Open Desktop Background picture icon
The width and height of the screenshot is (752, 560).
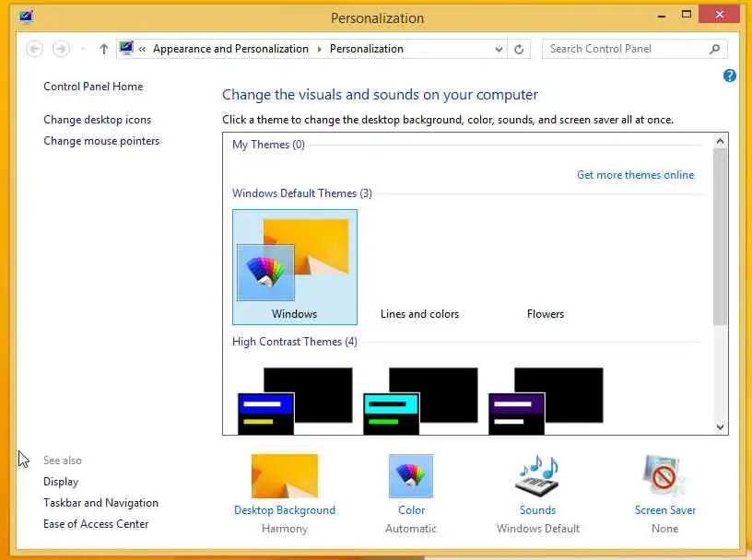[x=285, y=476]
